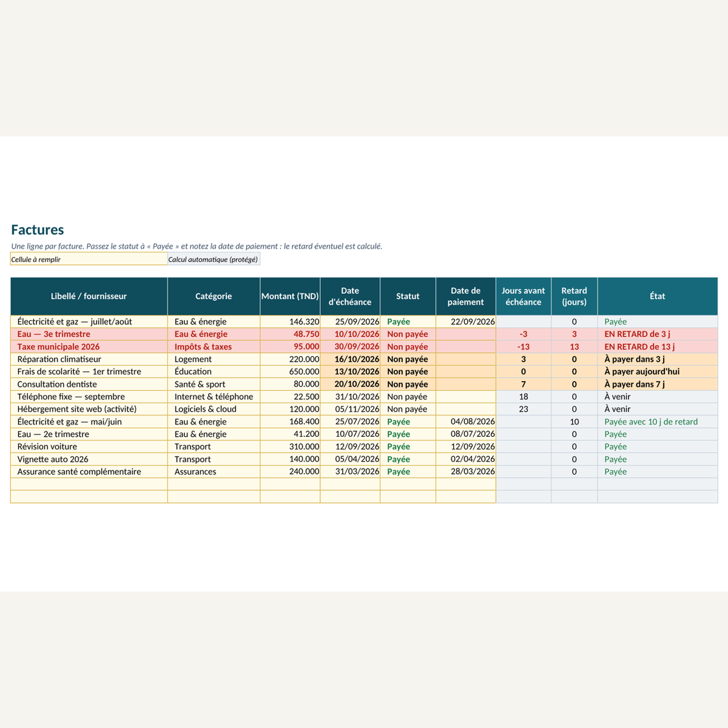Select the 'Cellule à remplir' legend cell

click(x=89, y=259)
